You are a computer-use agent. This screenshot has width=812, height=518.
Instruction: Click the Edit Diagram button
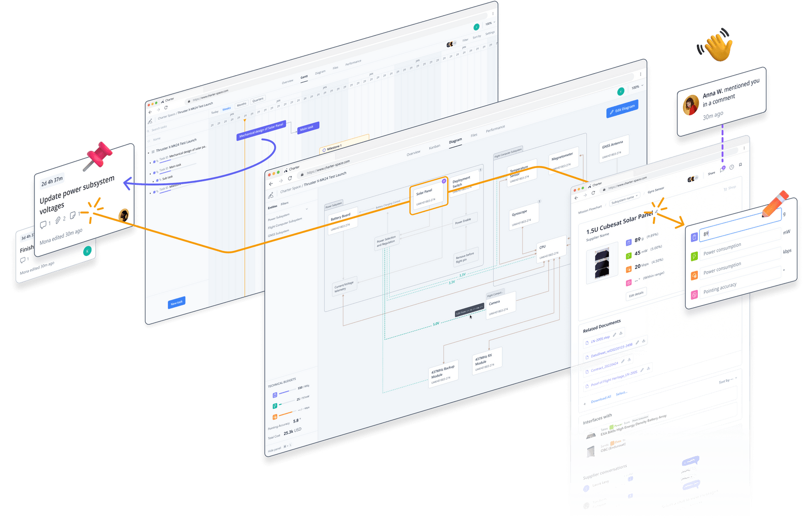(622, 109)
